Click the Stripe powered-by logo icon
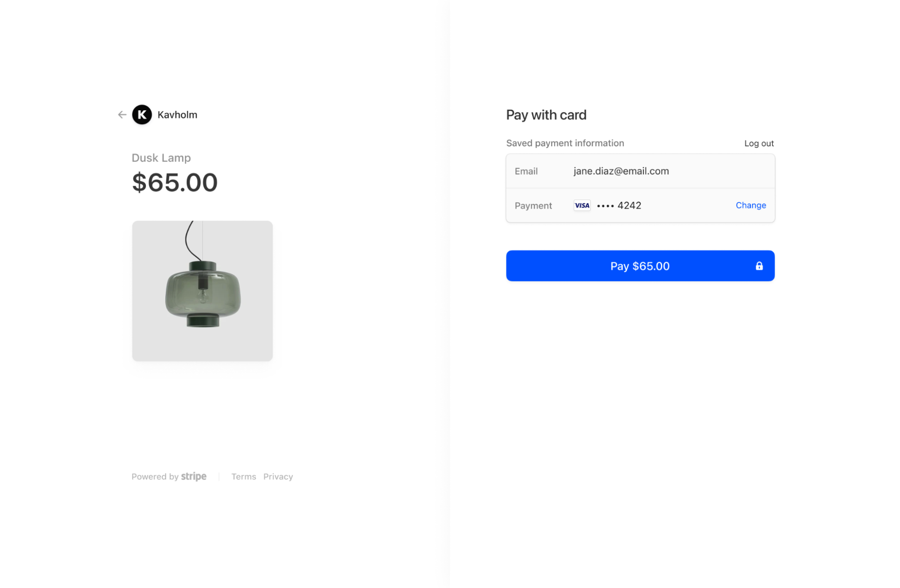900x588 pixels. point(194,476)
